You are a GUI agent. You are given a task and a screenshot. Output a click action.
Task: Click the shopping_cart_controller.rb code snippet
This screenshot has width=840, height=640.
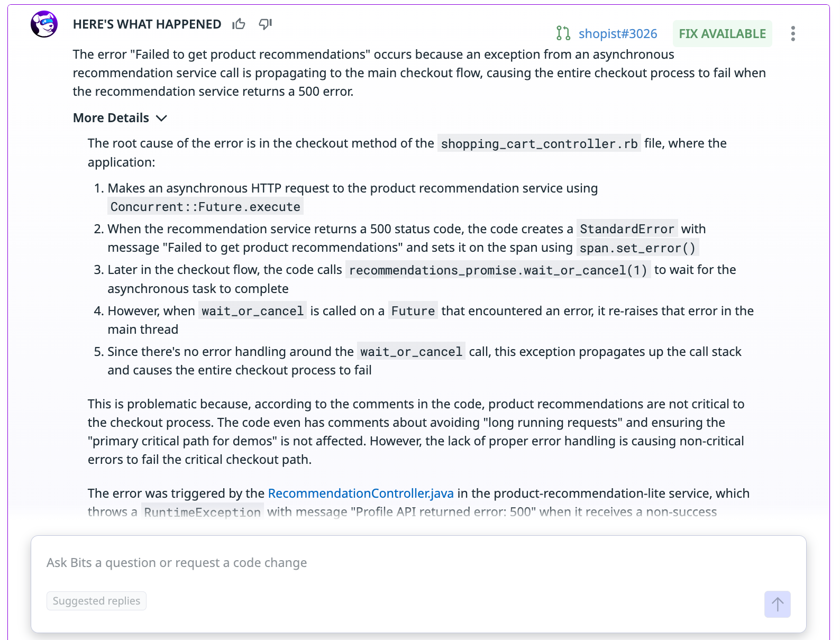[538, 143]
